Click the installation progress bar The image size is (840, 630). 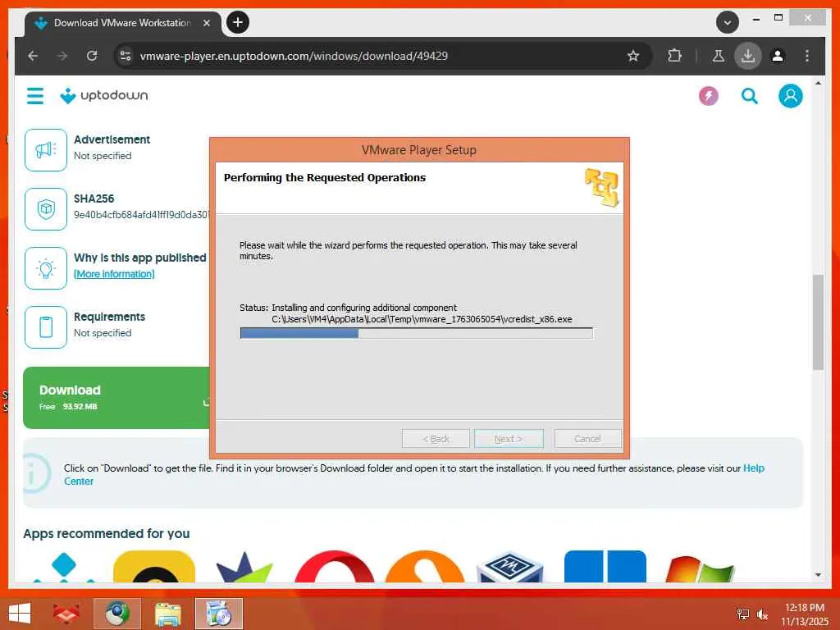pyautogui.click(x=416, y=333)
